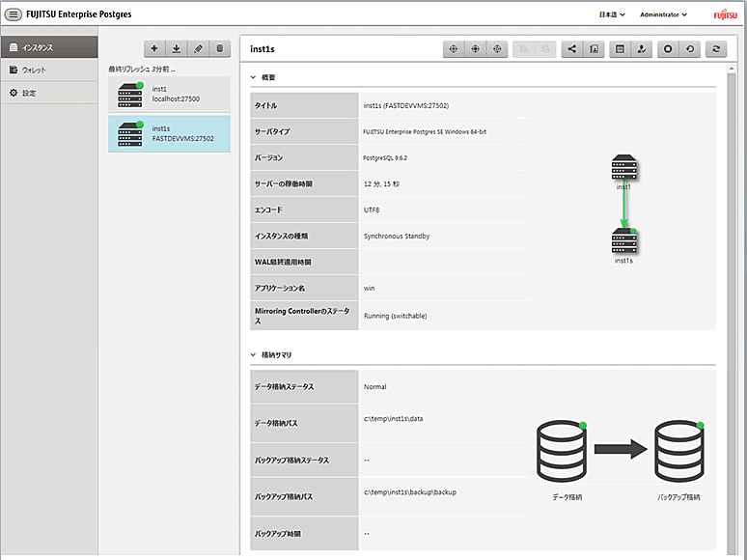The height and width of the screenshot is (560, 747).
Task: Collapse the 格納サマリ section chevron
Action: tap(254, 354)
